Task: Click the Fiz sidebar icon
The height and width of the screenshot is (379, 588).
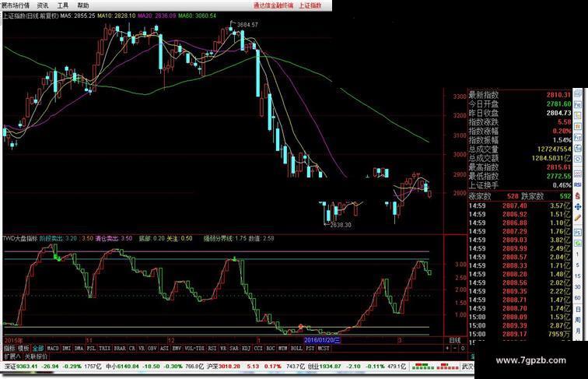Action: point(578,138)
